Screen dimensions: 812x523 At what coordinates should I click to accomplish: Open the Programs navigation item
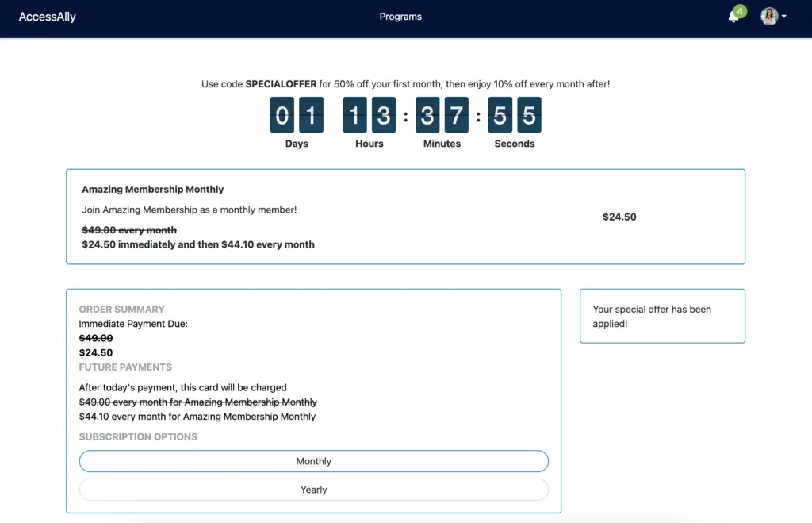click(400, 17)
